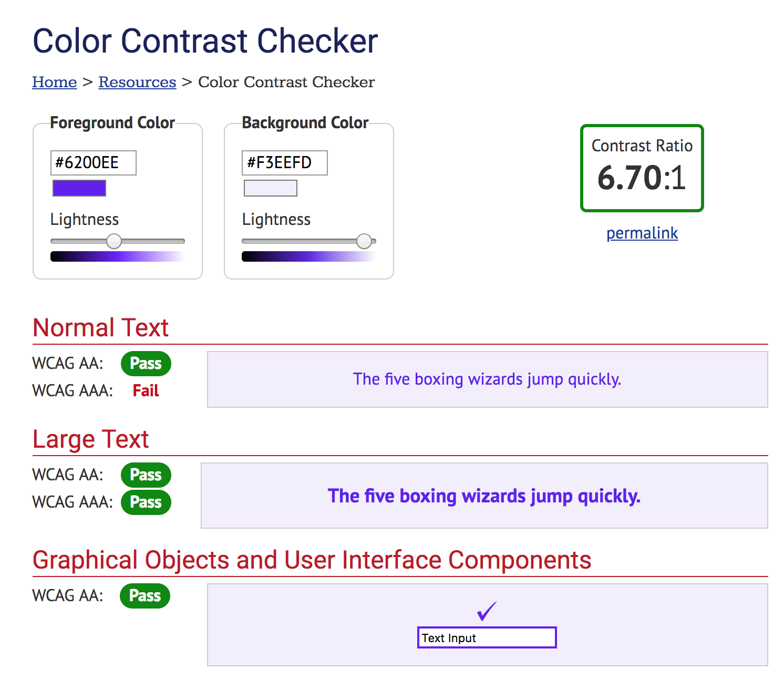
Task: Click the background lavender color swatch
Action: point(270,188)
